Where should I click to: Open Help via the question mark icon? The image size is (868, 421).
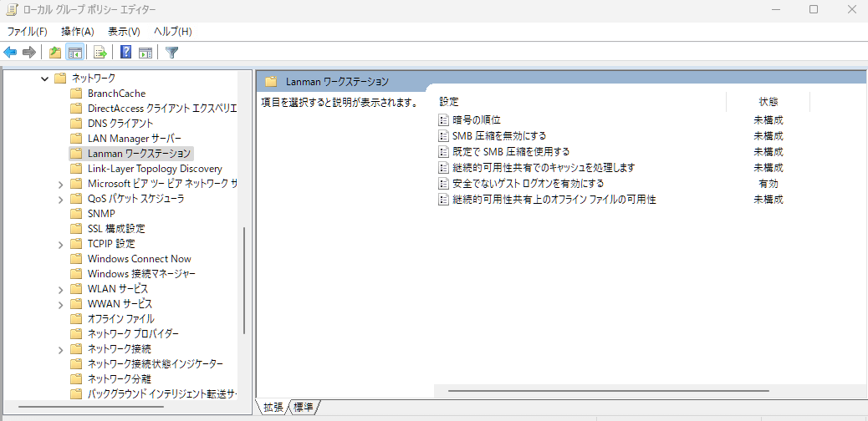coord(125,53)
